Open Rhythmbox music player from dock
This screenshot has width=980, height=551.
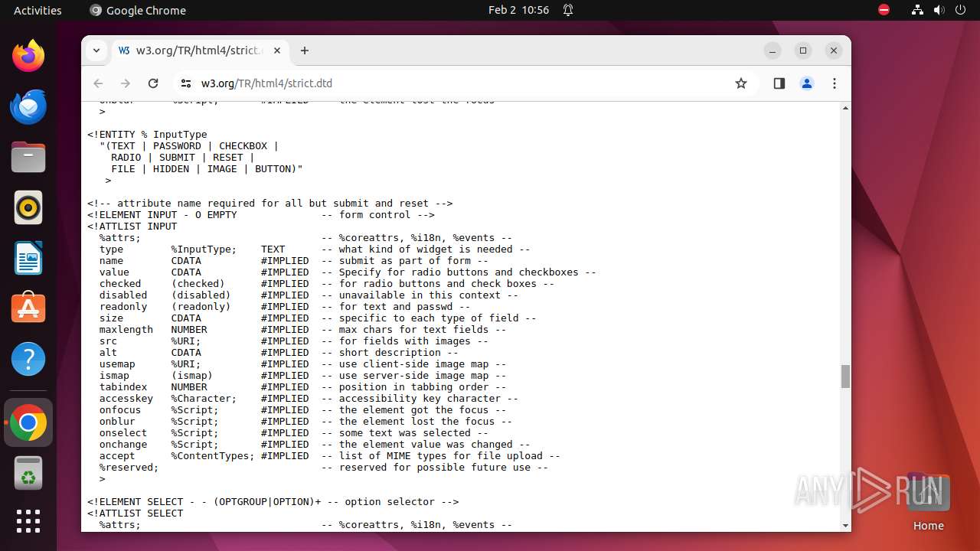tap(28, 207)
